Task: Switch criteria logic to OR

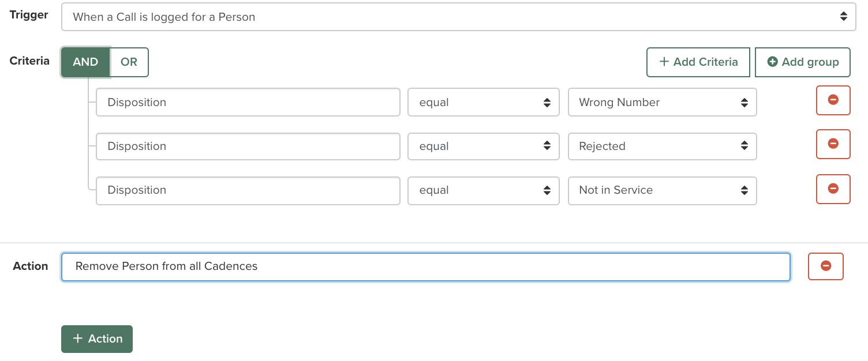Action: (x=129, y=62)
